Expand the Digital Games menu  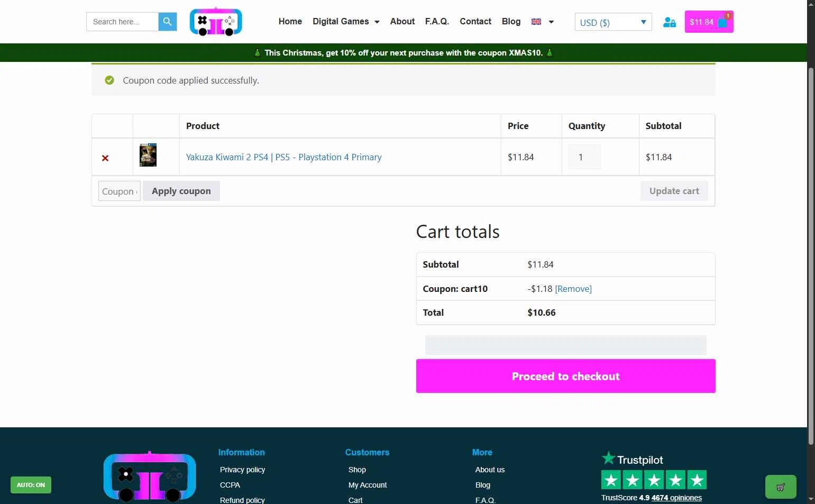click(x=346, y=22)
